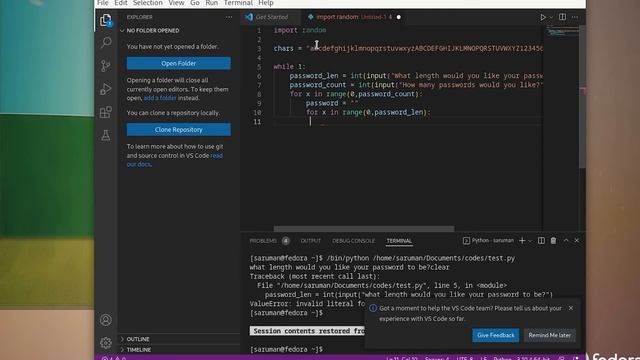Click line 'for x in range(0,password_count):'
Screen dimensions: 640x360
coord(356,94)
